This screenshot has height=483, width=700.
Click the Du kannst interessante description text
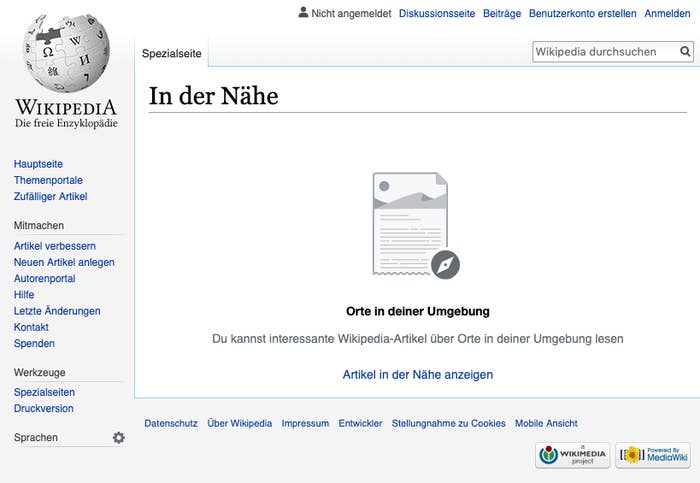417,339
